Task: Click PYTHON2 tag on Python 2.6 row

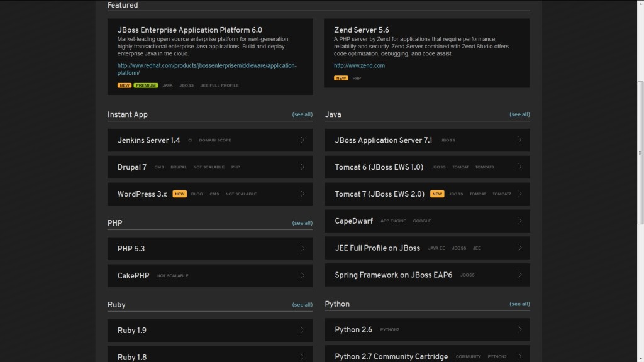Action: [x=390, y=329]
